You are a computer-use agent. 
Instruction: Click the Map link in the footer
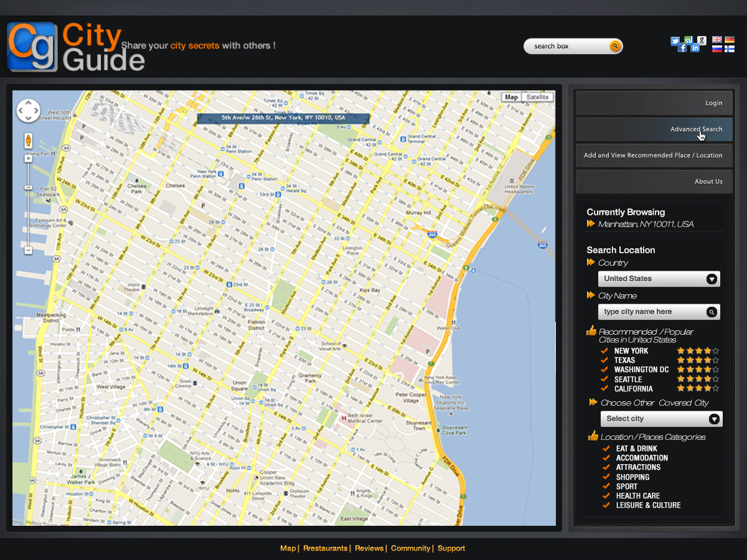[288, 548]
